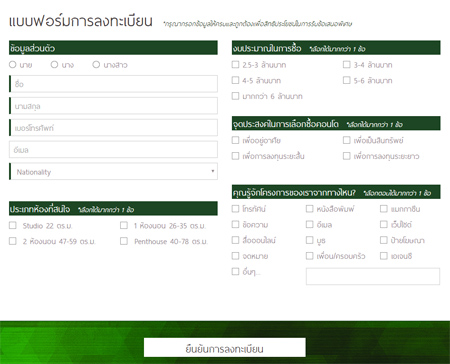Click the text box beside อื่นๆ
The width and height of the screenshot is (450, 364).
click(373, 276)
